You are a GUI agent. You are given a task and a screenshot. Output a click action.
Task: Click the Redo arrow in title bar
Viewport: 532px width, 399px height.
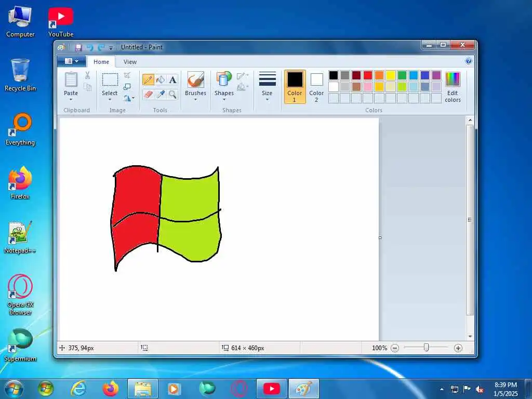101,47
